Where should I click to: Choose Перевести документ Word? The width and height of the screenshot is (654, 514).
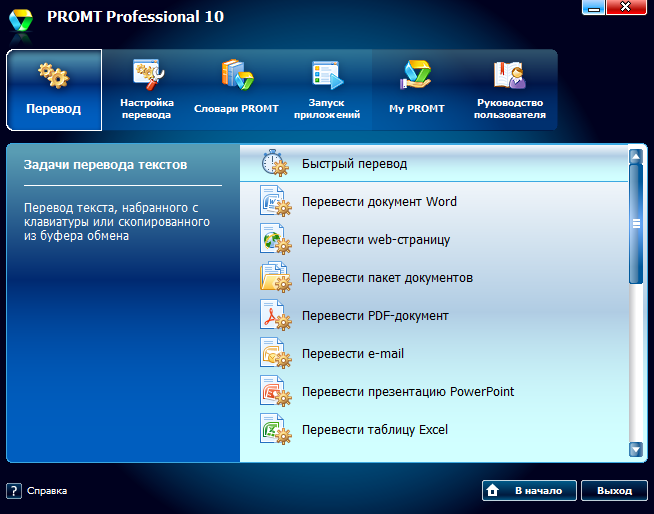(x=434, y=201)
